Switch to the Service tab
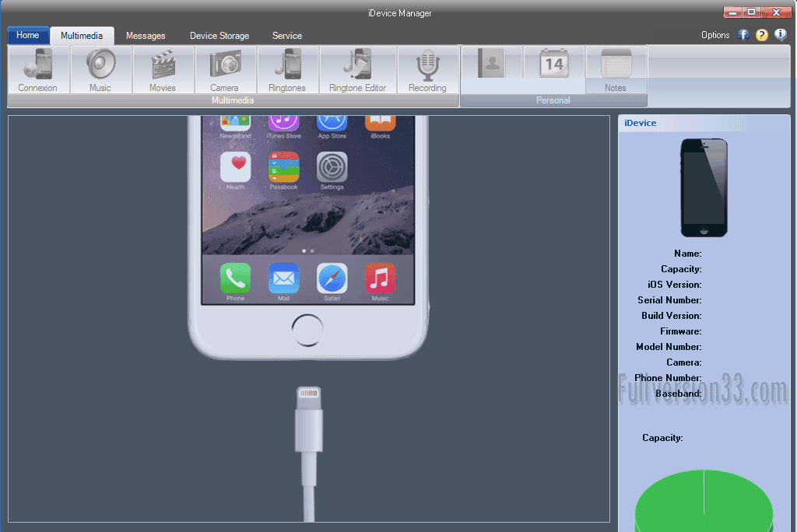 287,36
